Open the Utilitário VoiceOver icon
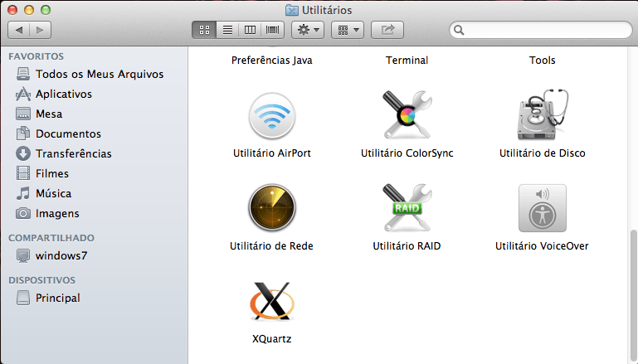The height and width of the screenshot is (364, 638). point(542,208)
